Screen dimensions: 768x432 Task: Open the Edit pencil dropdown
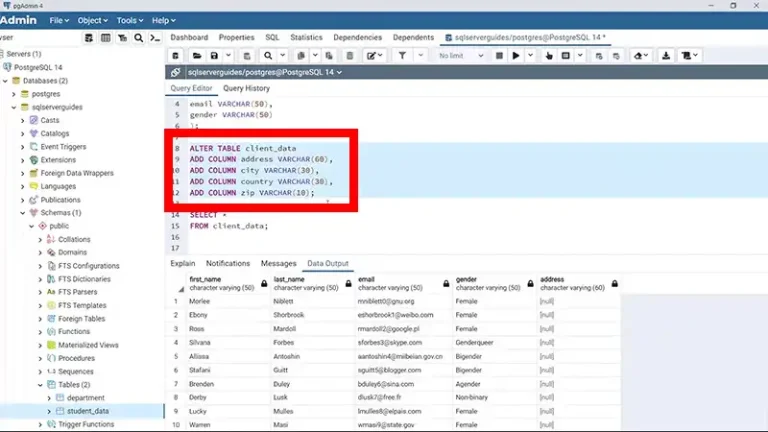coord(375,56)
